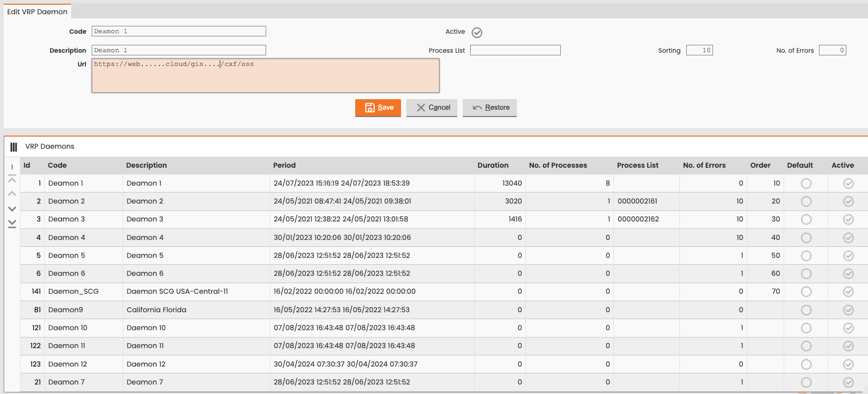Select the Deamon 7 code cell
868x394 pixels.
tap(66, 382)
